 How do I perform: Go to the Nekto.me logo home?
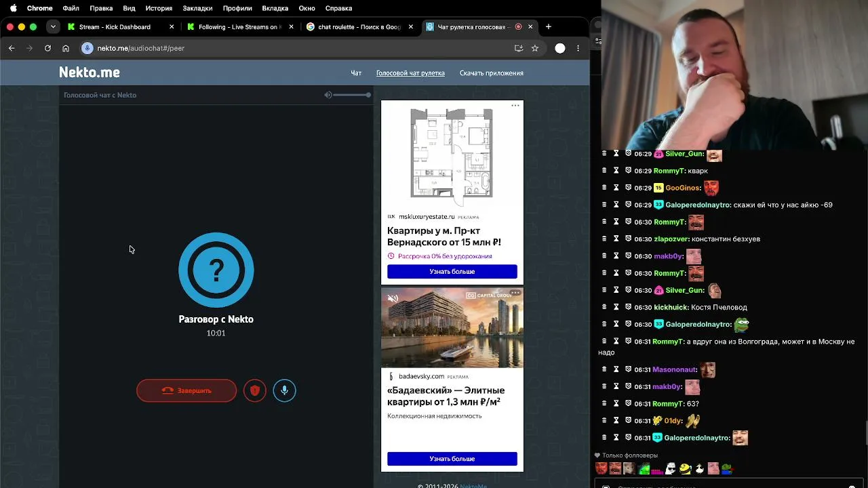point(90,73)
